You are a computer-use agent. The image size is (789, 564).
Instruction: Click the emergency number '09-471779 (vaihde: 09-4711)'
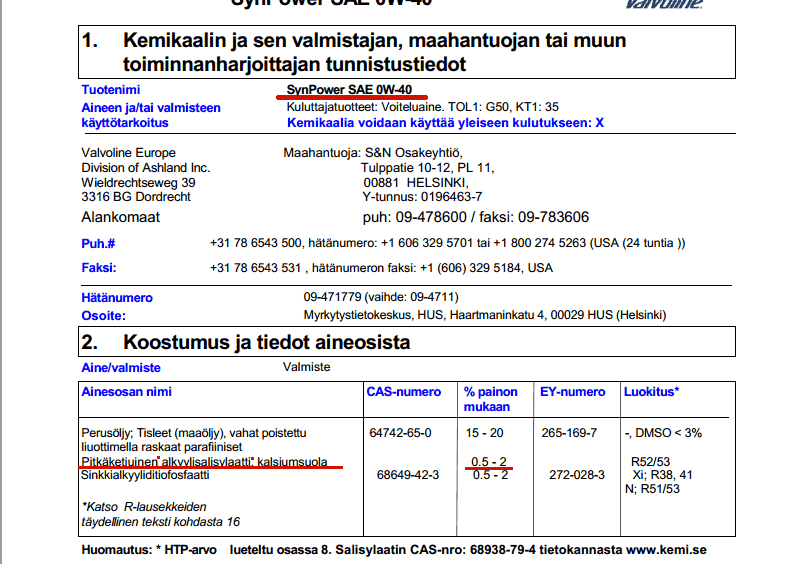(381, 297)
